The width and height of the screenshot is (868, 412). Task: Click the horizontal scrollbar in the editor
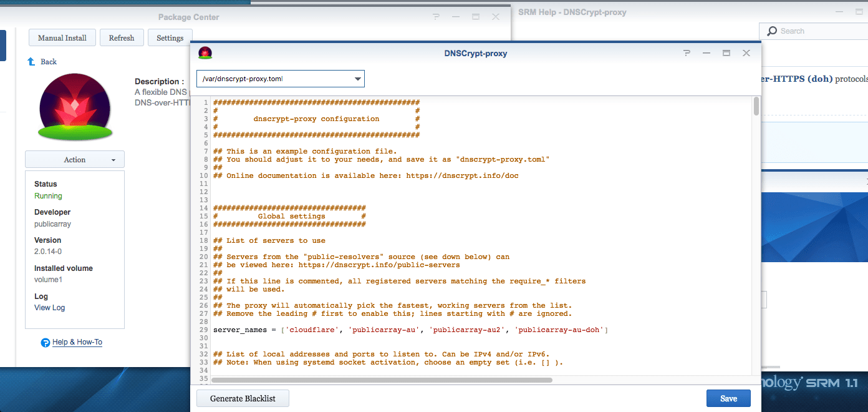coord(382,380)
